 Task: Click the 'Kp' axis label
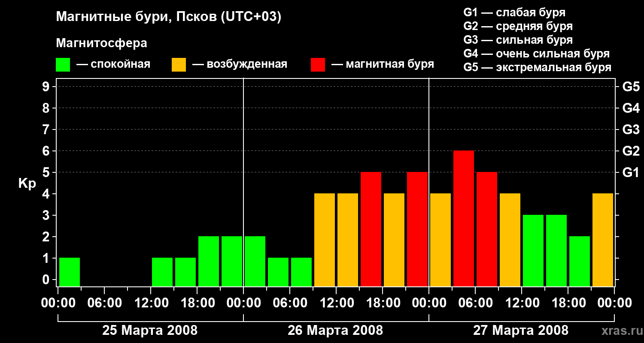[x=27, y=184]
